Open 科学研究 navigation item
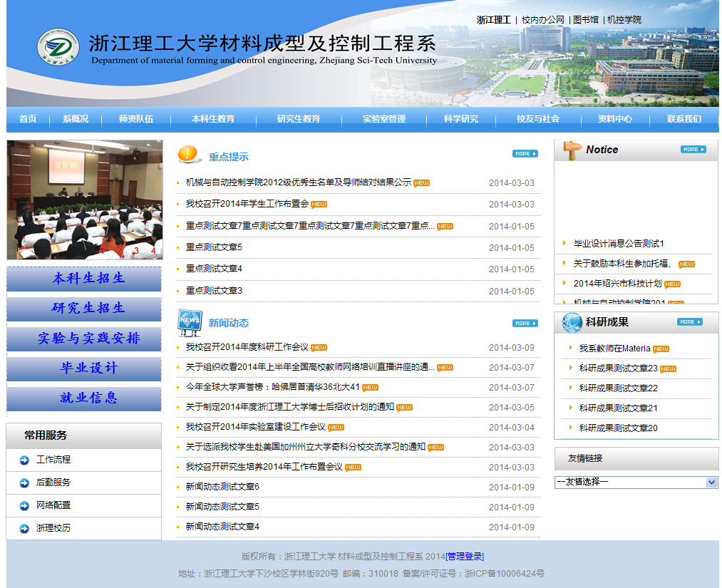This screenshot has width=722, height=588. [461, 119]
